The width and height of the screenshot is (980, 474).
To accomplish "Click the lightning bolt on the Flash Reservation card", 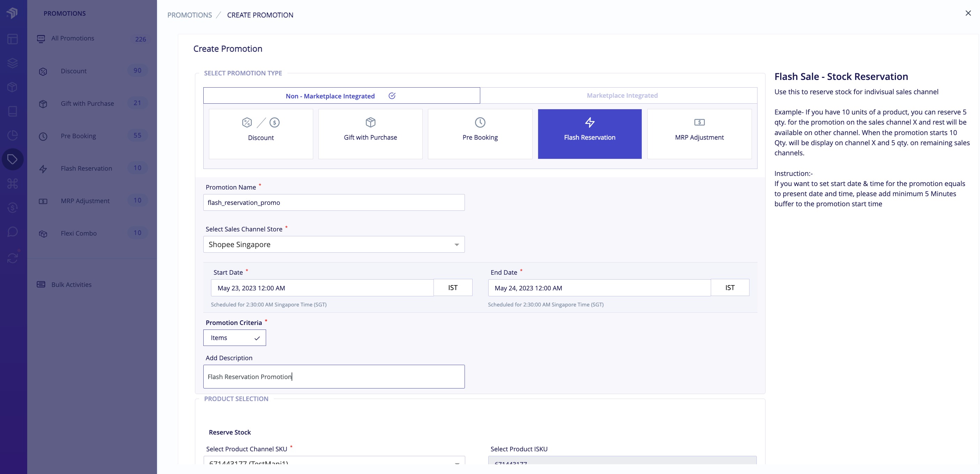I will [590, 122].
